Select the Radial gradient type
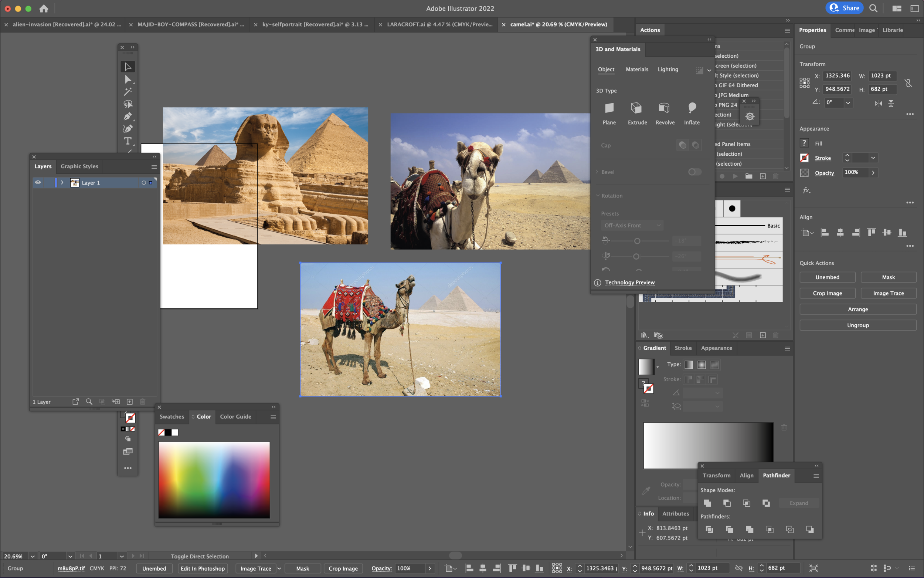This screenshot has width=924, height=578. (702, 365)
